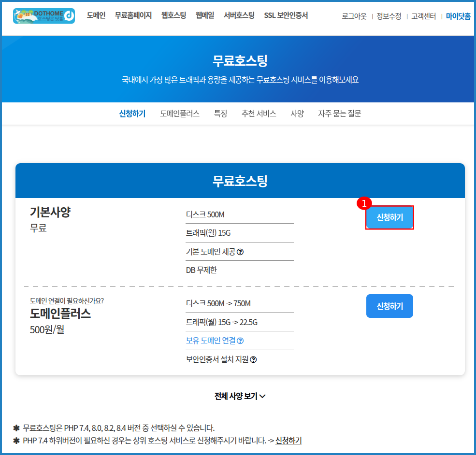Click help icon next to 보안인증서 설치 지원

coord(253,360)
